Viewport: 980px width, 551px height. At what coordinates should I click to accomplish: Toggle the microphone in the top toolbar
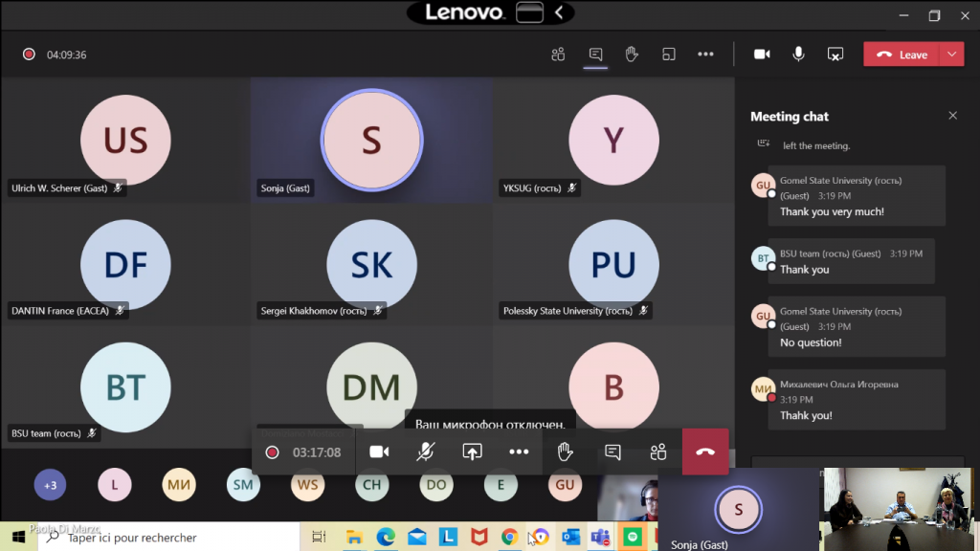pos(798,55)
